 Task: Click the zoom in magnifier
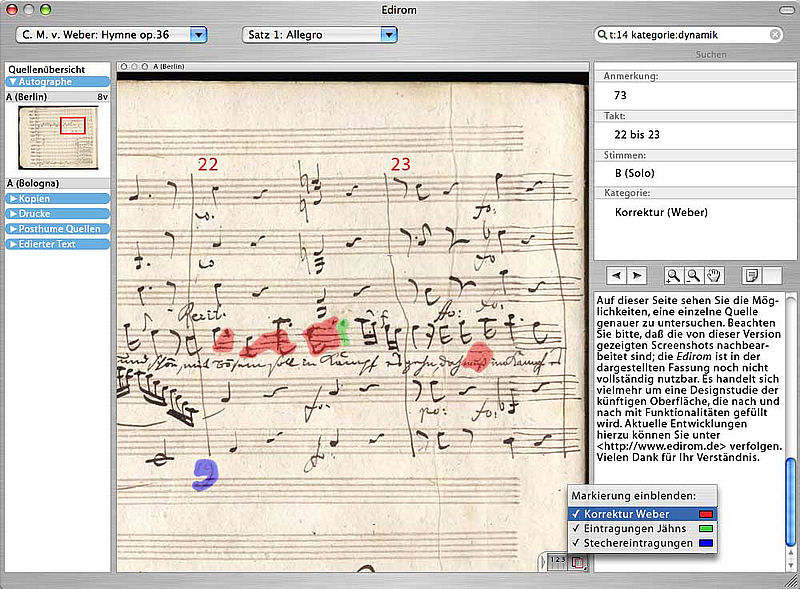coord(674,275)
